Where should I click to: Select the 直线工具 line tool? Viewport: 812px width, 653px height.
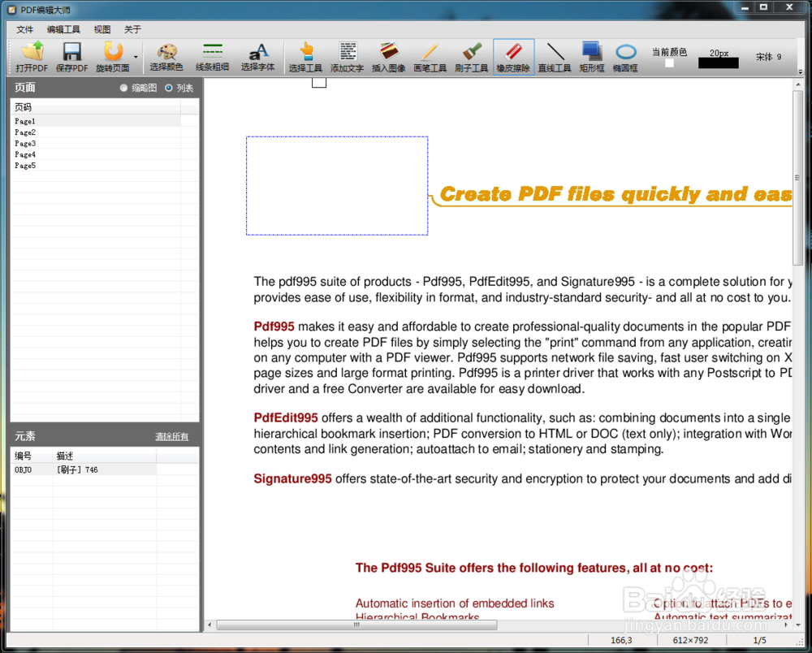click(x=555, y=57)
